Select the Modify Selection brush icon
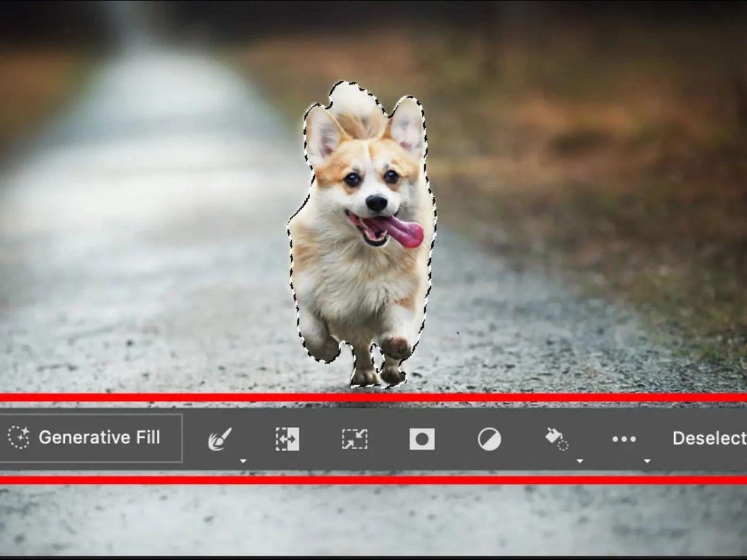747x560 pixels. 219,439
